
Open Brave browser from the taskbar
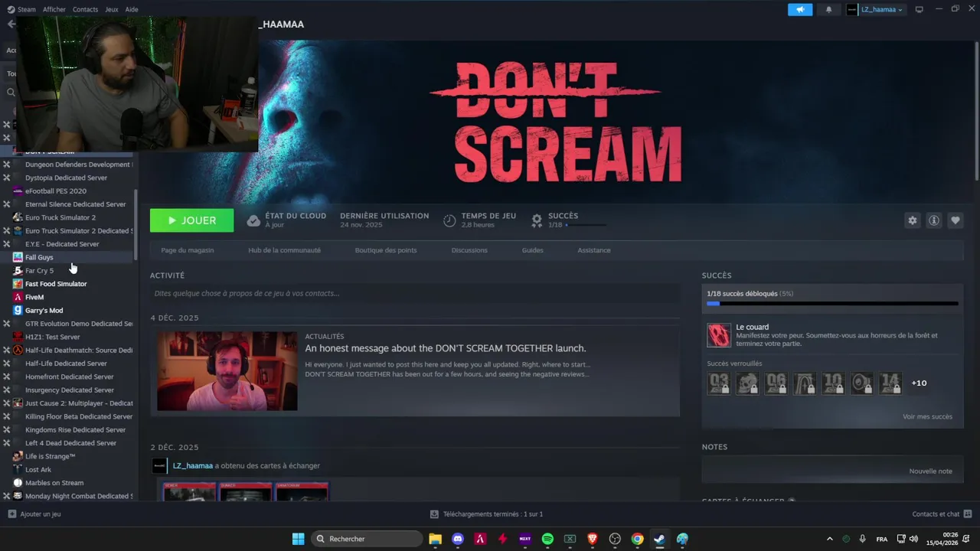[x=592, y=539]
